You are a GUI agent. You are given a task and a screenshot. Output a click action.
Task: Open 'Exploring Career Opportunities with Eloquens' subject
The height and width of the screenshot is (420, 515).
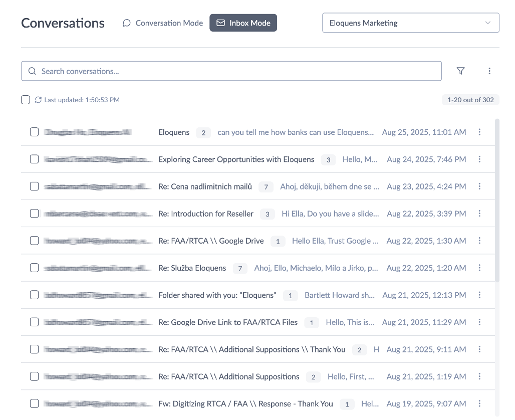[236, 159]
